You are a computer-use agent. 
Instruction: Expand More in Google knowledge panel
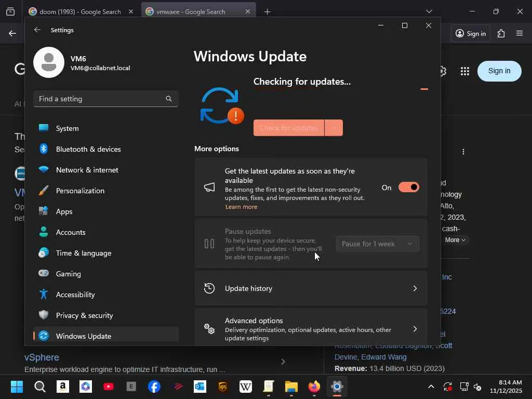tap(455, 240)
